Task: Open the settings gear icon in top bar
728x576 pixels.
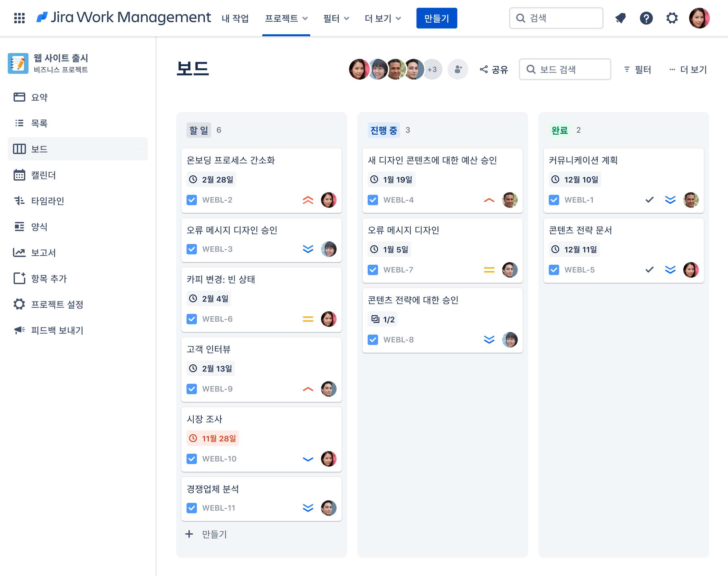Action: (672, 18)
